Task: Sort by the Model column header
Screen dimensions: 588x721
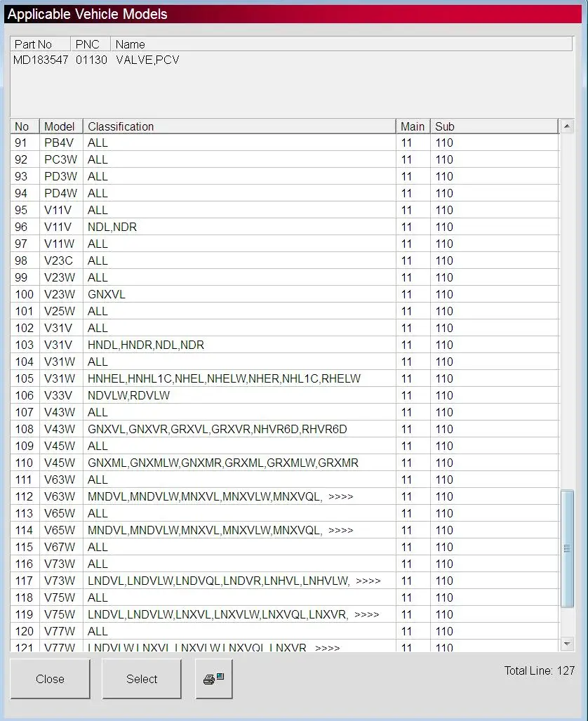Action: [61, 126]
